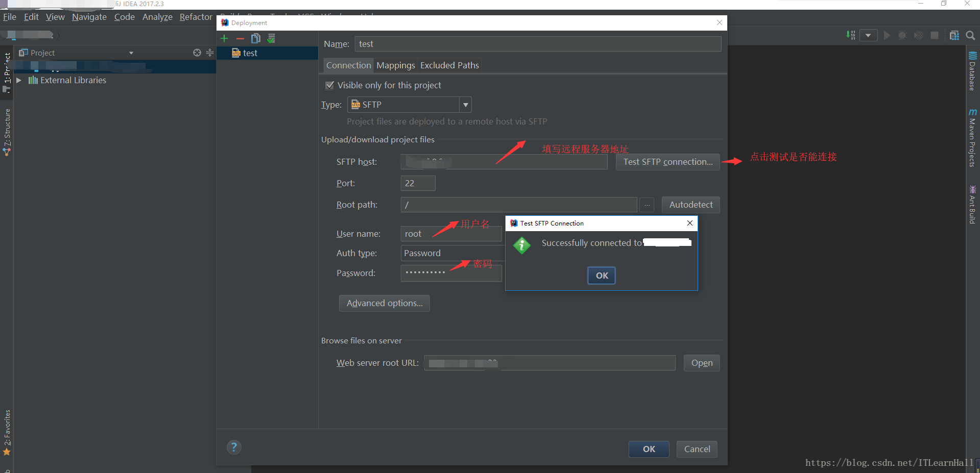This screenshot has height=473, width=980.
Task: Open the Ant Build tool window tab
Action: pos(972,205)
